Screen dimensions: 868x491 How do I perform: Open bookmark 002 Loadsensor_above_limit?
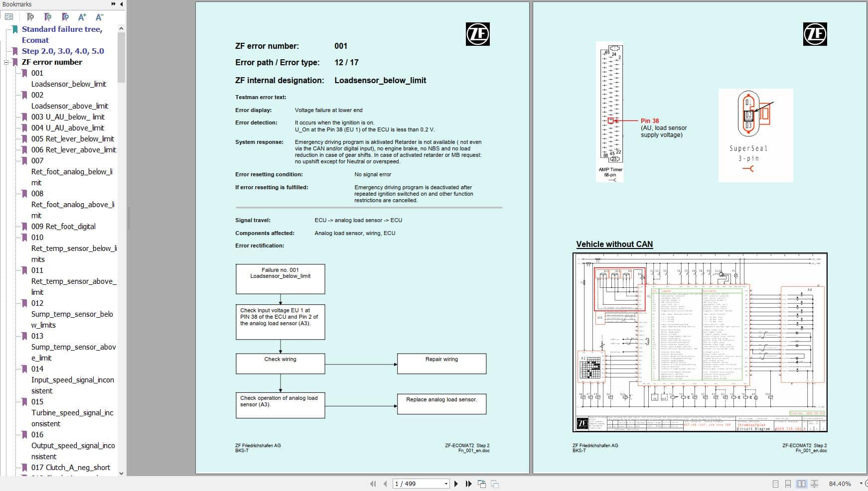pos(70,100)
